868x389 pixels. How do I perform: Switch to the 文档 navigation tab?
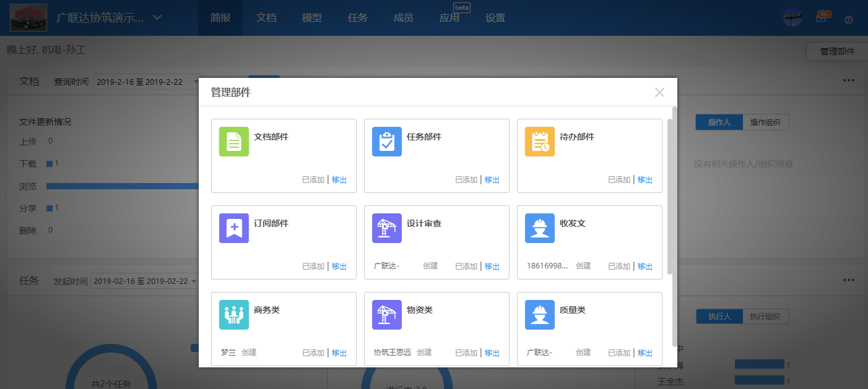[x=266, y=18]
